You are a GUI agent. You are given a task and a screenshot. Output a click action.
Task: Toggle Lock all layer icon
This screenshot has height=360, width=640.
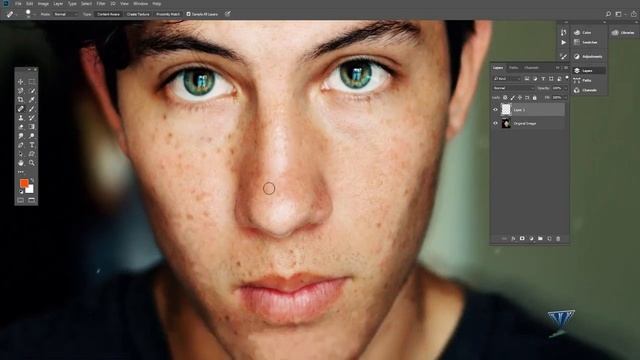coord(535,98)
